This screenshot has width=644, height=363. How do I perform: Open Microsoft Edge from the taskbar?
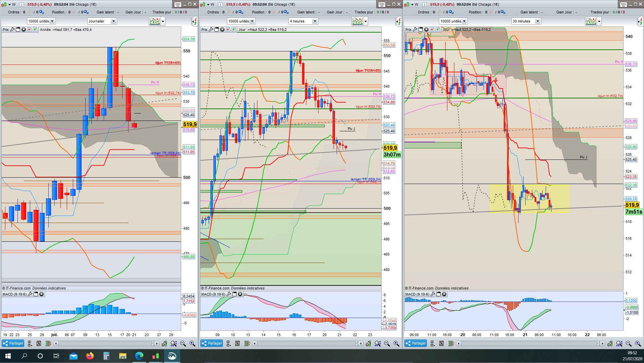(x=139, y=356)
